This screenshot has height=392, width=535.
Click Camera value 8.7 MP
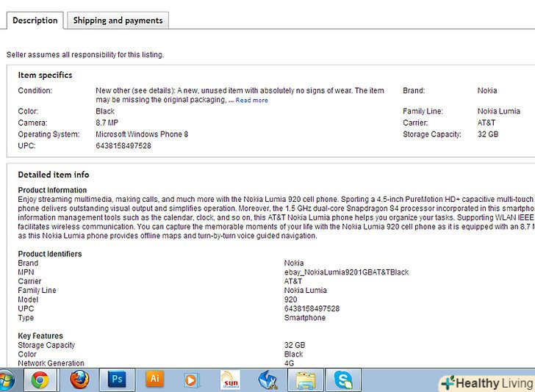tap(107, 123)
